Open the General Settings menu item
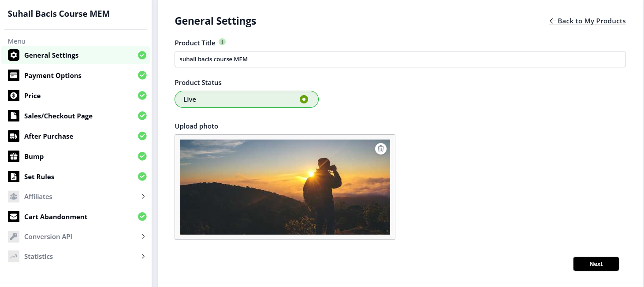Viewport: 644px width, 287px height. click(75, 55)
